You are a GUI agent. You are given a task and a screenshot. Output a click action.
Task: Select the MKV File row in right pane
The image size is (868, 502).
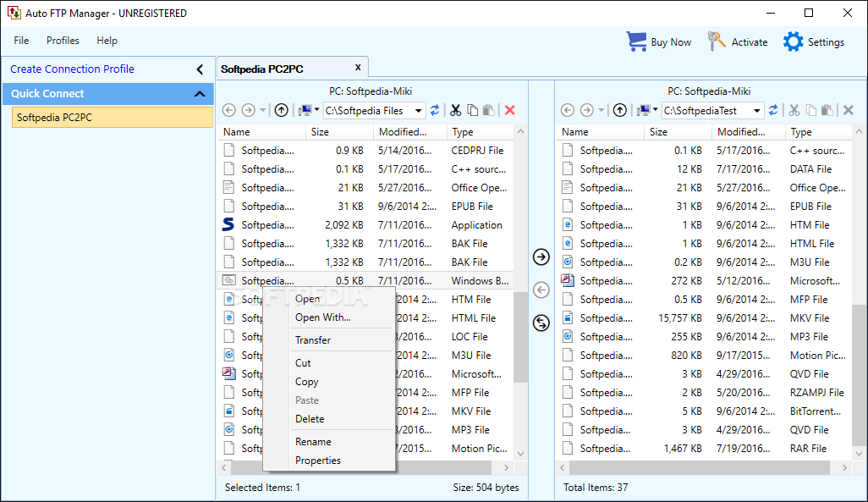click(704, 318)
